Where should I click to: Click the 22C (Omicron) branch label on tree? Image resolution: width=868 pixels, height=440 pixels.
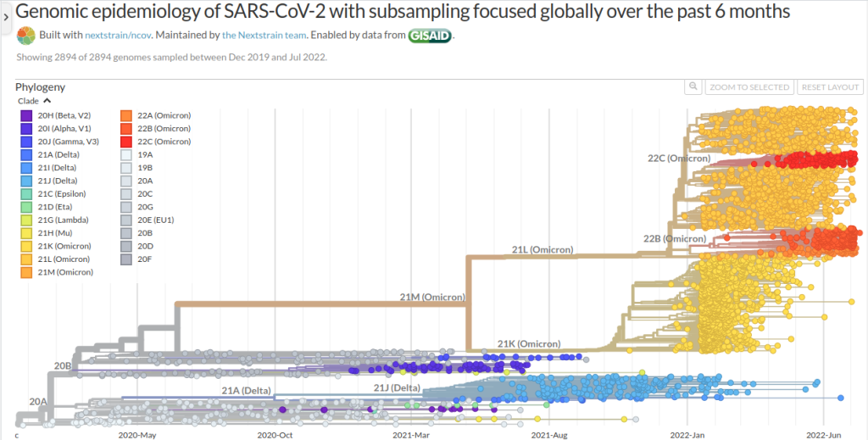tap(679, 159)
